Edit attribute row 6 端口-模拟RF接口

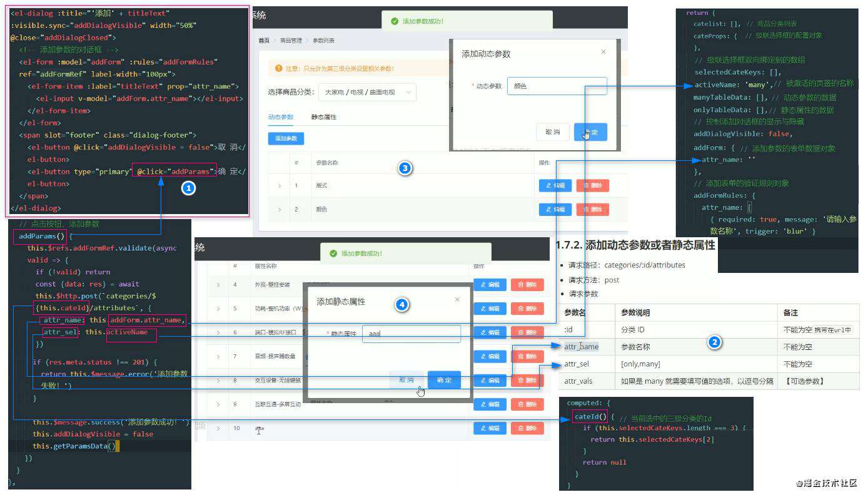click(490, 332)
